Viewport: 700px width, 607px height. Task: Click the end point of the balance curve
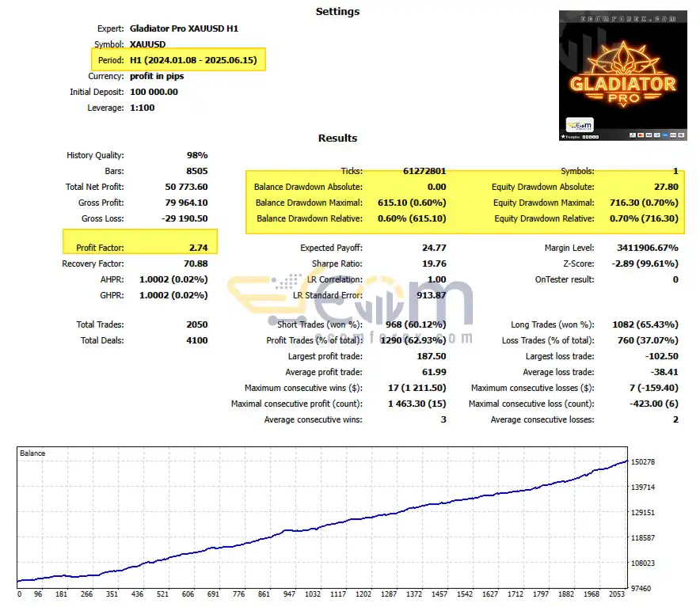[x=627, y=461]
